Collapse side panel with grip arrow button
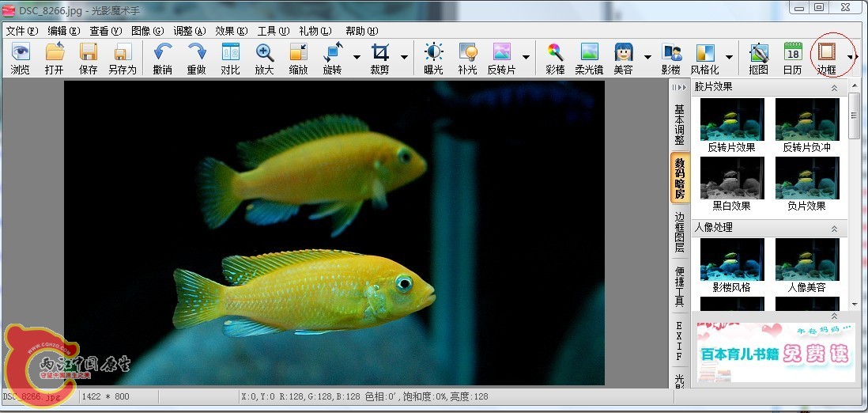This screenshot has height=413, width=868. [x=679, y=88]
